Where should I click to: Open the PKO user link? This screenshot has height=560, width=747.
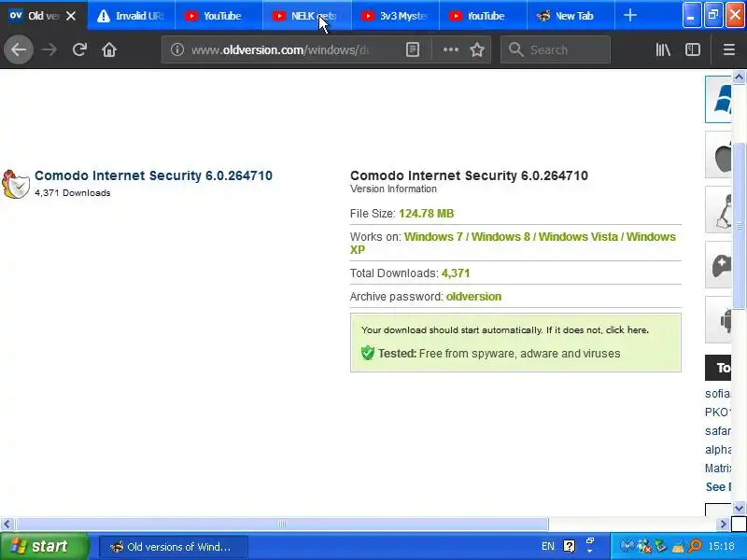coord(717,413)
